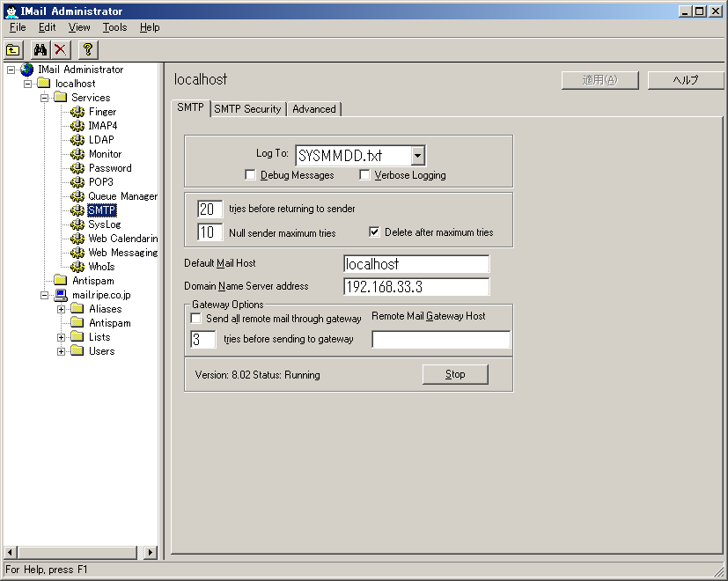This screenshot has width=728, height=581.
Task: Select the Web Messaging tree item
Action: (x=123, y=253)
